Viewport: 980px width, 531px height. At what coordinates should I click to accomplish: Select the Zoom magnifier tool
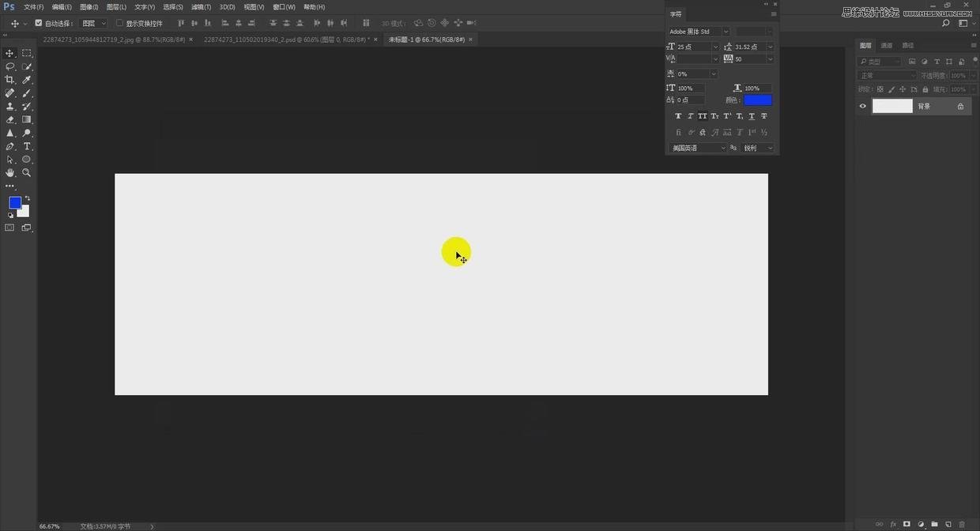(27, 172)
